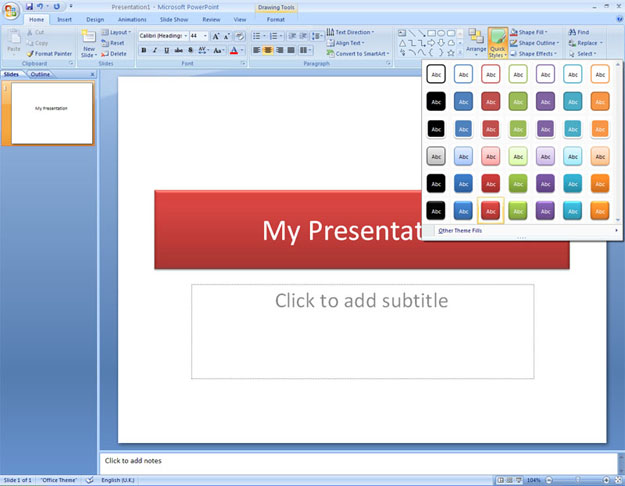Toggle Italic formatting
Image resolution: width=625 pixels, height=486 pixels.
156,50
